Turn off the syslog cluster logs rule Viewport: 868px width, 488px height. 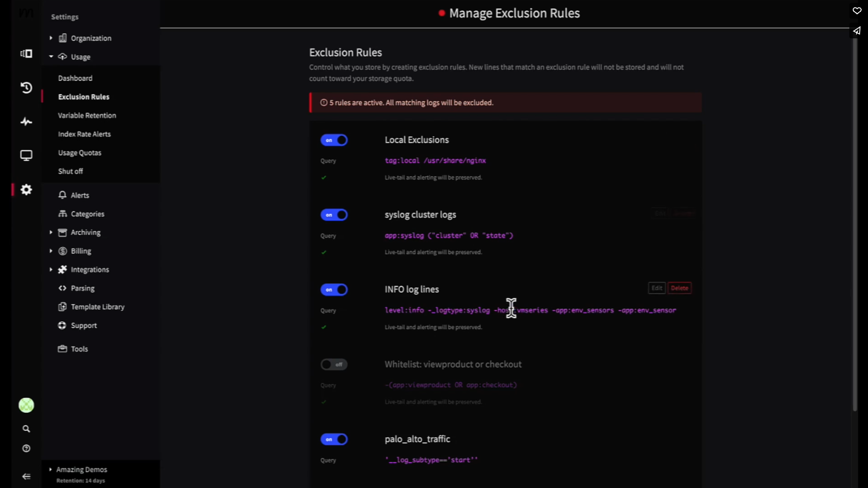point(334,215)
